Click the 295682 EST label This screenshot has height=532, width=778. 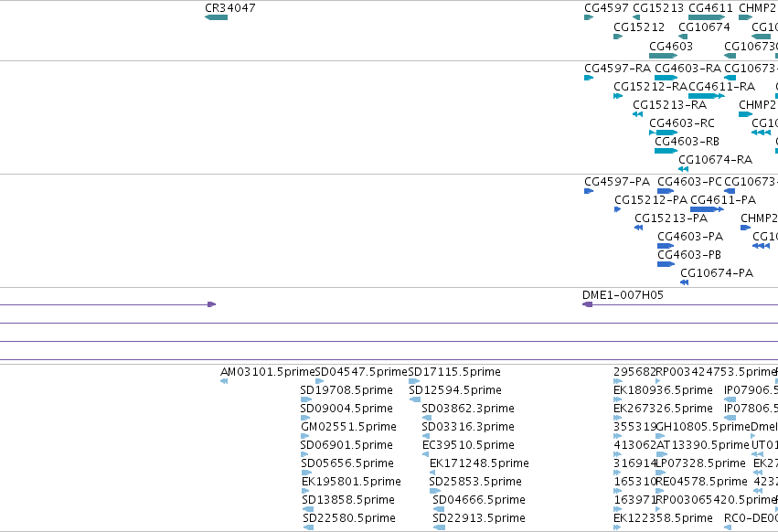pos(634,372)
